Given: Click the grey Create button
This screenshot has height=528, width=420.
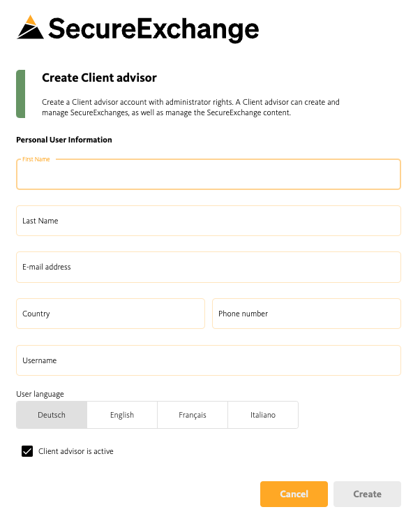Looking at the screenshot, I should click(x=367, y=494).
